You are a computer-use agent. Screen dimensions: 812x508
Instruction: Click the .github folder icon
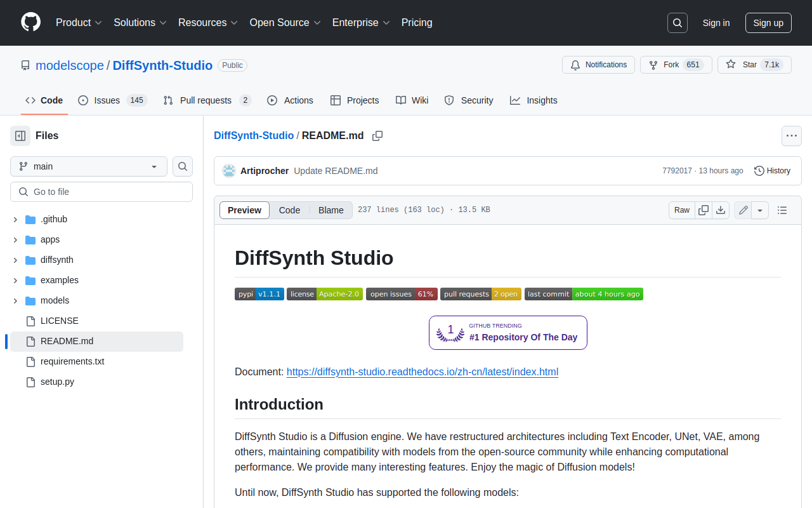[x=30, y=219]
